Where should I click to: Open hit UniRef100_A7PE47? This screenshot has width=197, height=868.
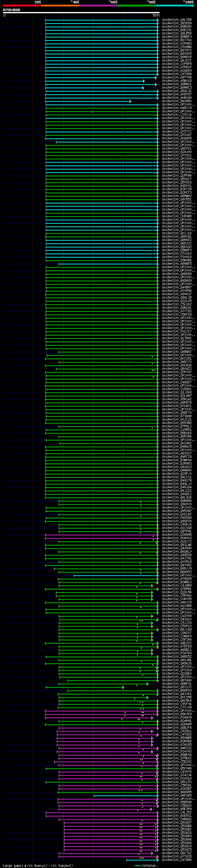pyautogui.click(x=177, y=67)
